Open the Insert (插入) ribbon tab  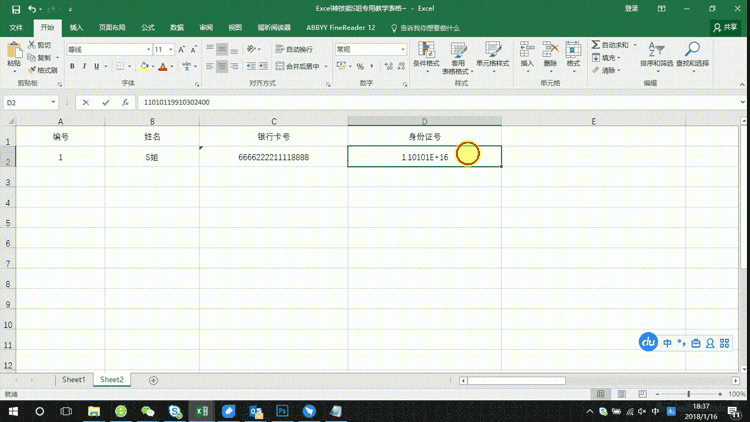click(76, 28)
